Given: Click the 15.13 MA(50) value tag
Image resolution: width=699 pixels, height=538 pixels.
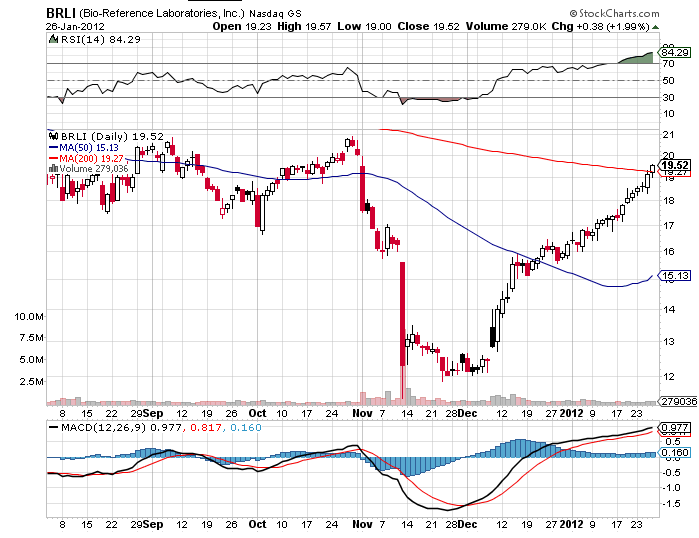Looking at the screenshot, I should click(675, 275).
